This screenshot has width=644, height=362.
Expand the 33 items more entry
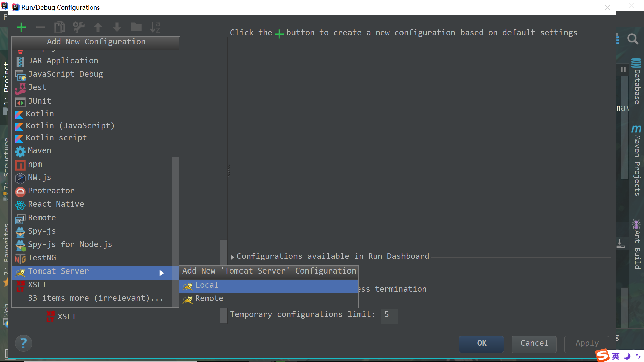(95, 298)
